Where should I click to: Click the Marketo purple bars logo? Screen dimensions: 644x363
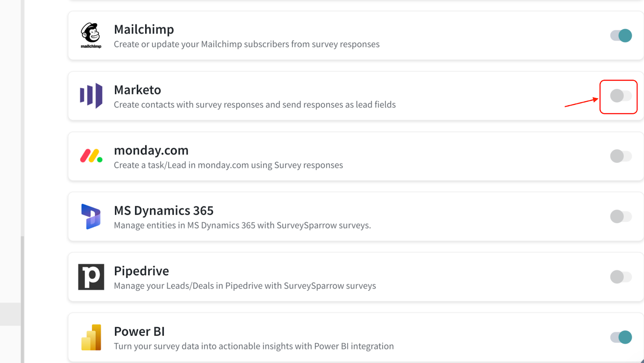(91, 96)
